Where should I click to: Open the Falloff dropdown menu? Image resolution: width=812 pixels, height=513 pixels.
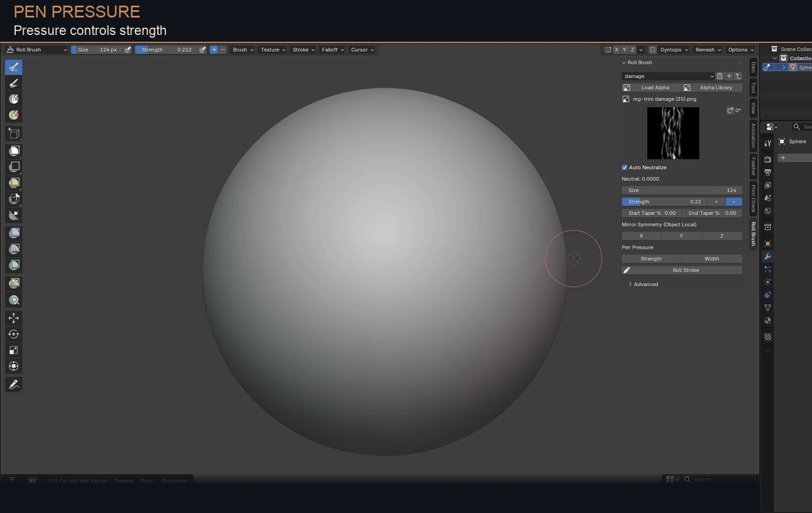(x=333, y=50)
